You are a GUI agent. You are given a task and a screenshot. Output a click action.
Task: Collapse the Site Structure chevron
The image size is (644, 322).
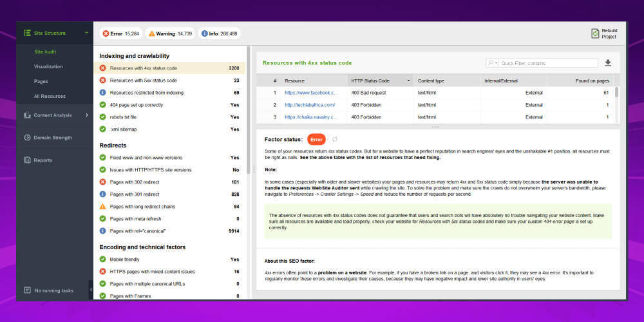pyautogui.click(x=87, y=32)
